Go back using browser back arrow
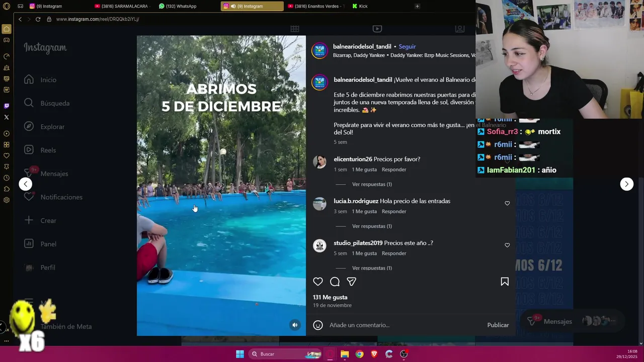 tap(20, 19)
